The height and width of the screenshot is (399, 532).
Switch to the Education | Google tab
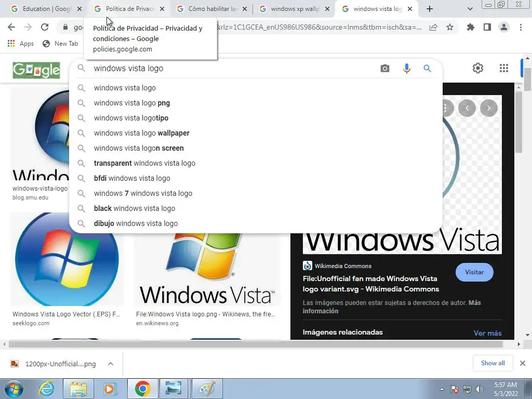coord(46,9)
